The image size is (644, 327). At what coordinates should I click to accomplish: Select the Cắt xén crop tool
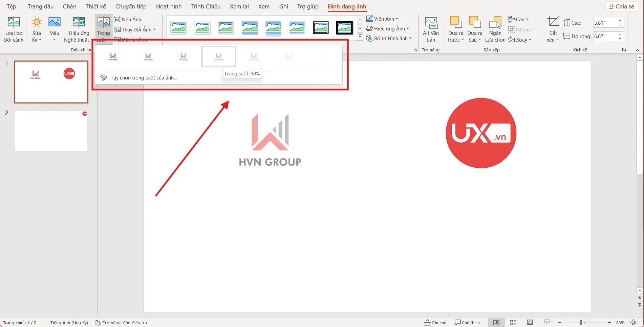click(553, 30)
